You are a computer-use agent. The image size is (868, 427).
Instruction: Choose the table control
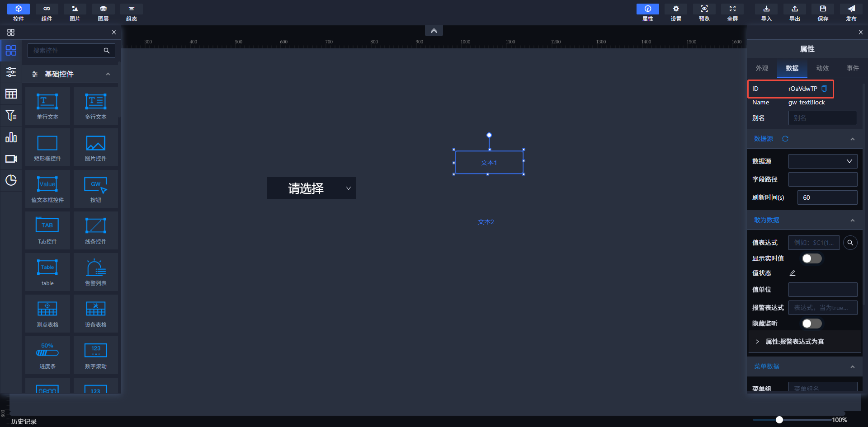(x=47, y=272)
